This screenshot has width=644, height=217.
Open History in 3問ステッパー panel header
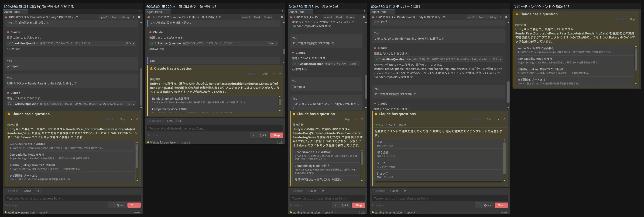click(493, 17)
